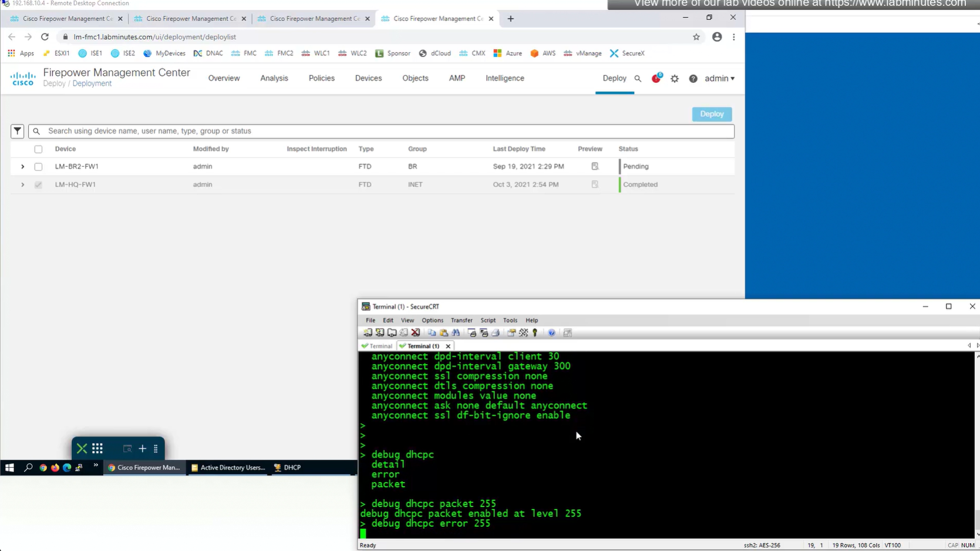Click the FMC notifications alert icon

pos(656,78)
